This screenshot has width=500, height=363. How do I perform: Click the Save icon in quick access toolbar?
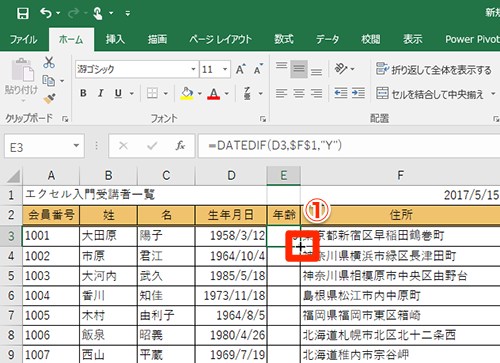tap(23, 13)
